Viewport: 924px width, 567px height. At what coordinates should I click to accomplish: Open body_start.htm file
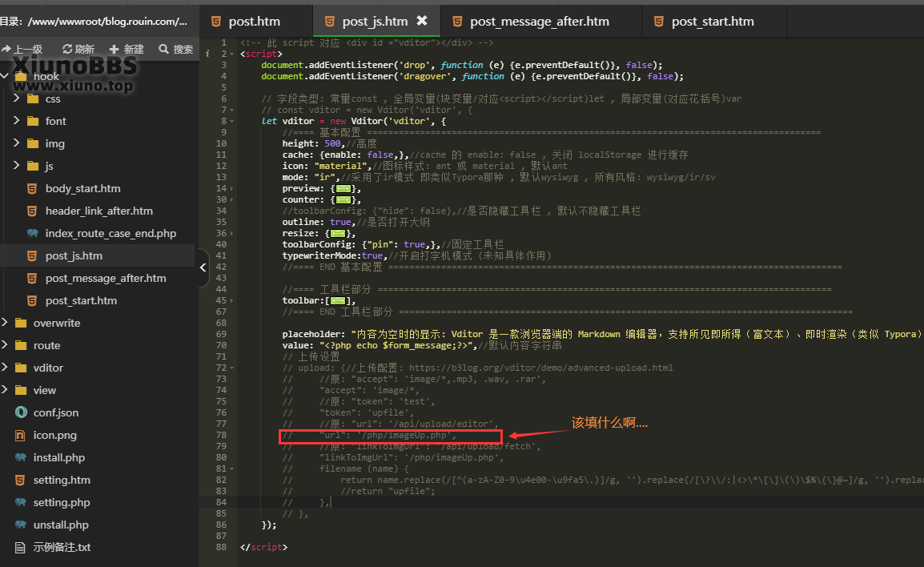coord(82,189)
